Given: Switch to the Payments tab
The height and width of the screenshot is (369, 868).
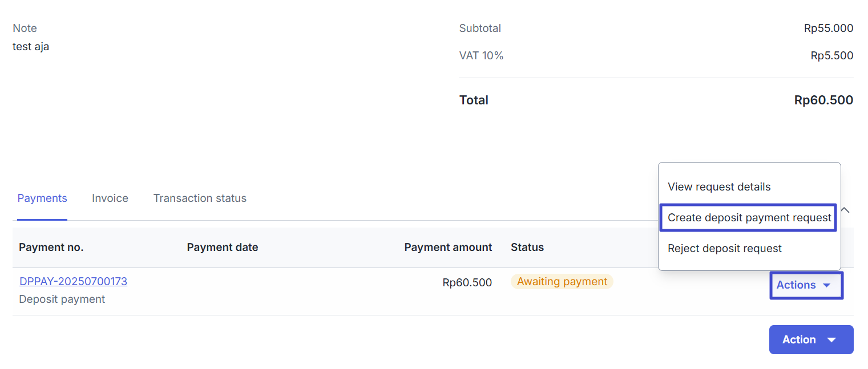Looking at the screenshot, I should click(x=42, y=198).
